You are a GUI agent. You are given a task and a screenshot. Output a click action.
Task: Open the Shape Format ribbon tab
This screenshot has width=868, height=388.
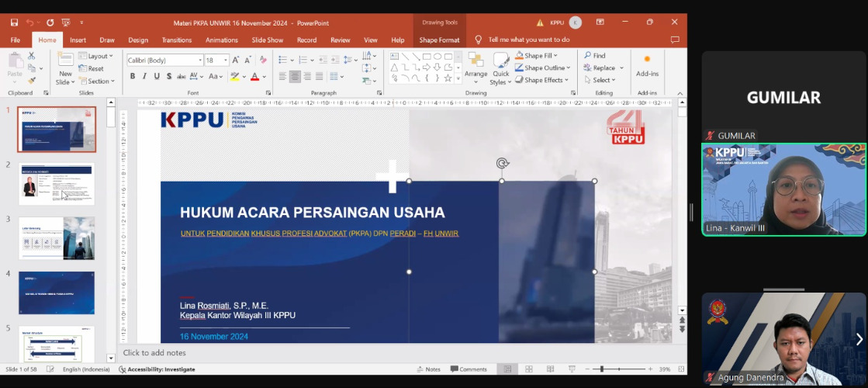[439, 40]
